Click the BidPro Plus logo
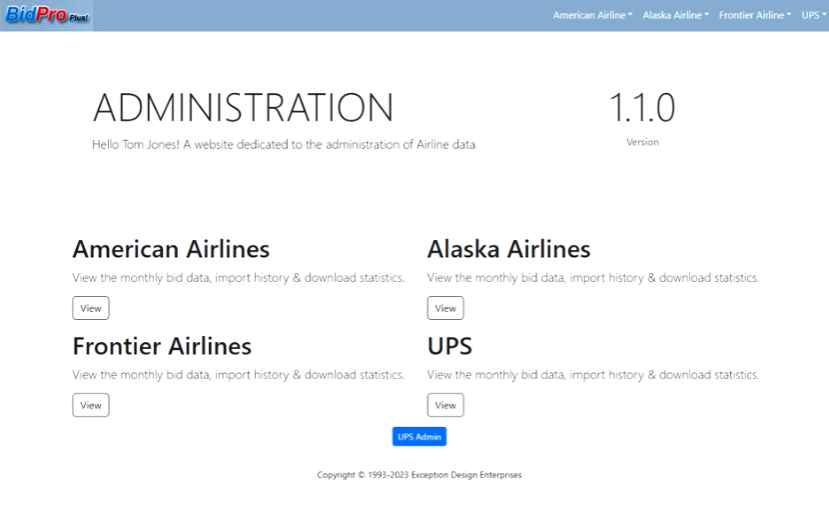 click(47, 15)
